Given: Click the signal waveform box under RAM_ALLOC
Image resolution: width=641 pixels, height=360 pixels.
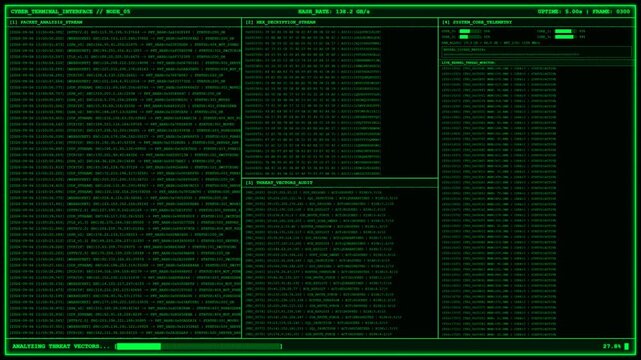Looking at the screenshot, I should [x=536, y=52].
